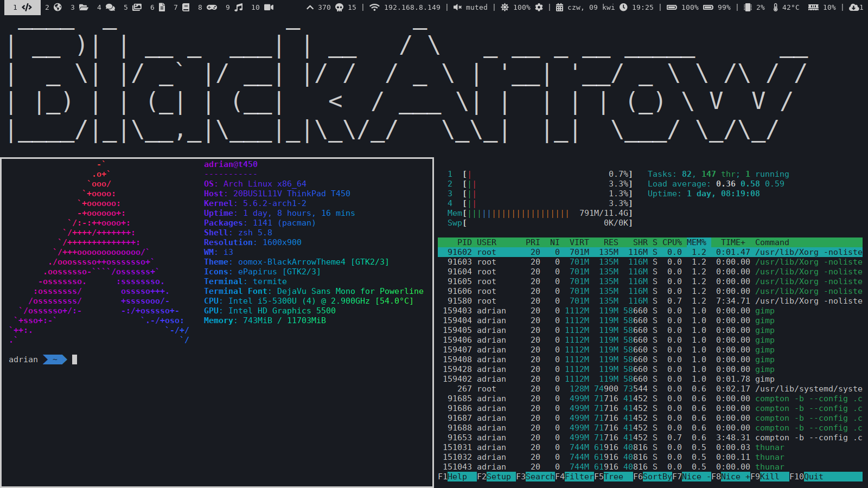Sort htop by VIRT column header
Viewport: 868px width, 488px height.
tap(579, 242)
